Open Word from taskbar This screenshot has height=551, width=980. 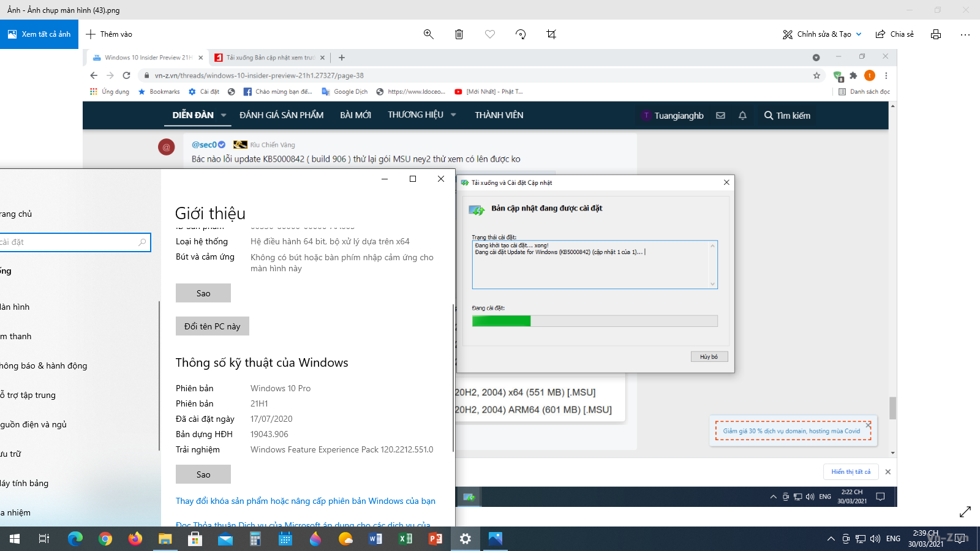pos(375,539)
